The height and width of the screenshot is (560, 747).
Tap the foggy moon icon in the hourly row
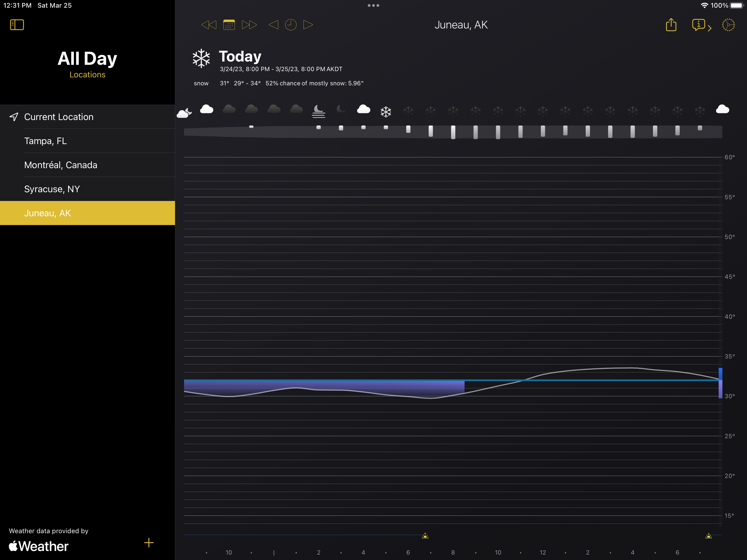tap(319, 111)
